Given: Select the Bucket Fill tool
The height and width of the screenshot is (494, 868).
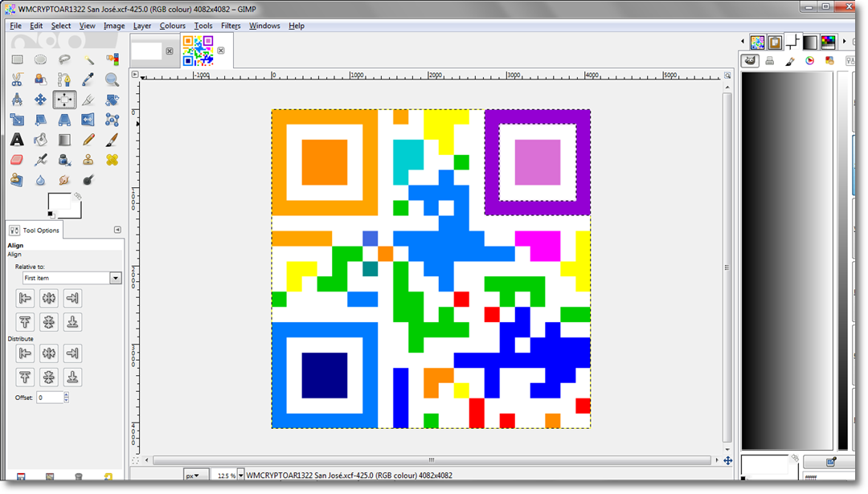Looking at the screenshot, I should pos(40,140).
